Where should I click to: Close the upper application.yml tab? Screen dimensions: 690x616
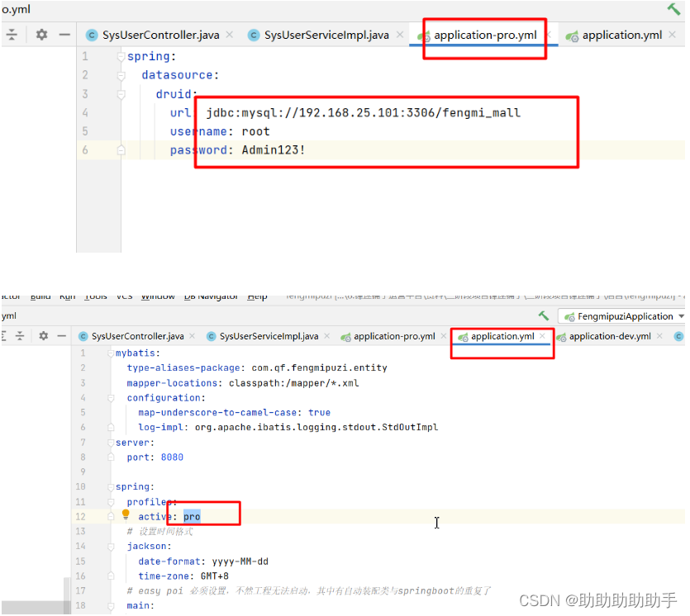pos(672,35)
